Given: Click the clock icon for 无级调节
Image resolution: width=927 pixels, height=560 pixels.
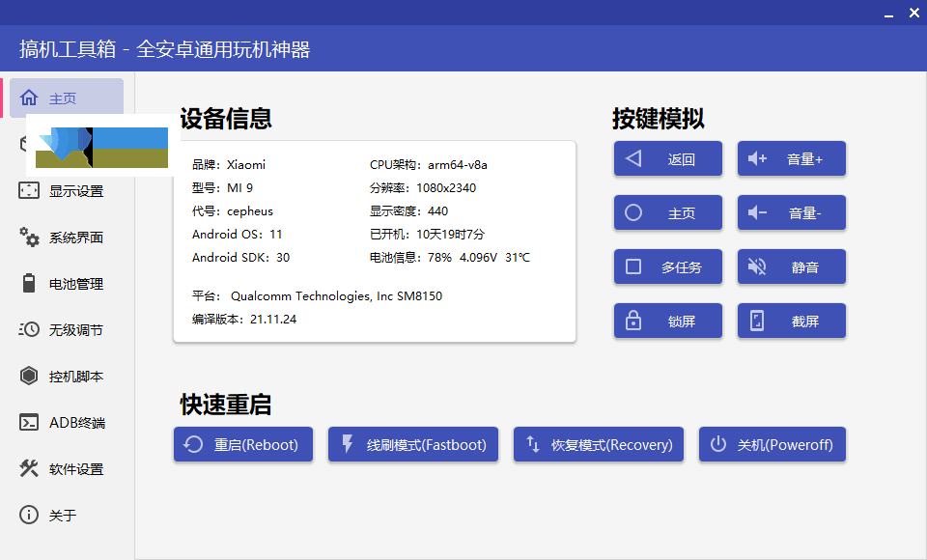Looking at the screenshot, I should pyautogui.click(x=28, y=329).
